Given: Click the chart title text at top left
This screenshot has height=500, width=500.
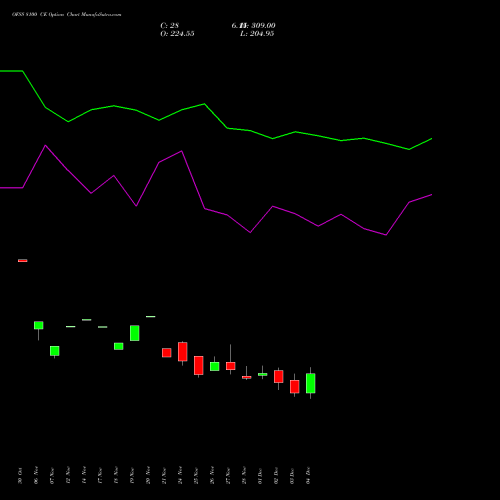Looking at the screenshot, I should pos(67,15).
